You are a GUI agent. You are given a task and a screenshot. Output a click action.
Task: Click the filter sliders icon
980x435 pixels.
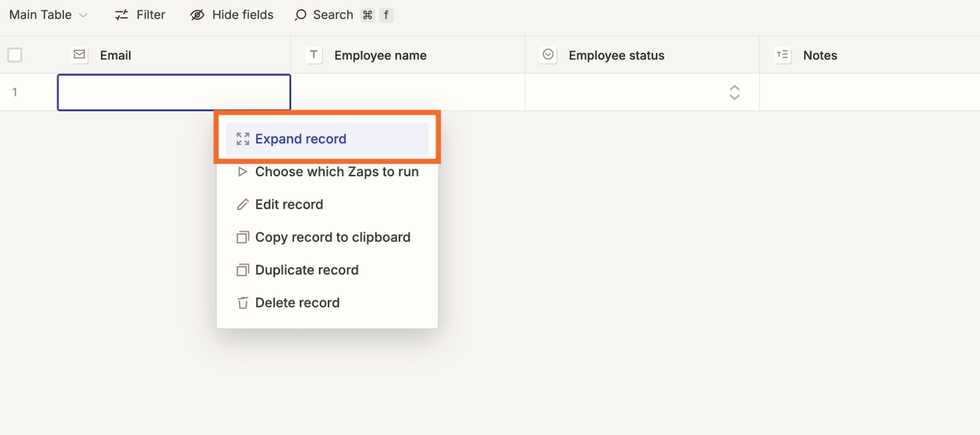(122, 15)
